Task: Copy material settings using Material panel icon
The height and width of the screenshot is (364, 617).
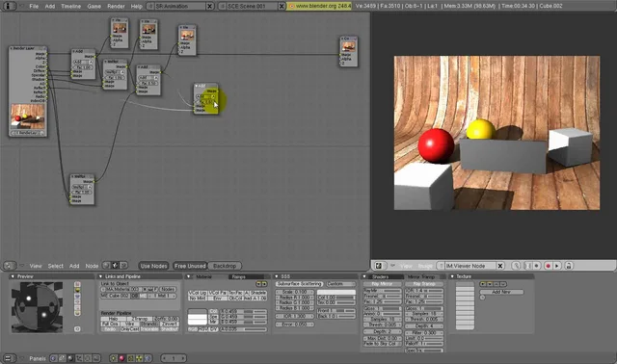Action: coord(259,284)
